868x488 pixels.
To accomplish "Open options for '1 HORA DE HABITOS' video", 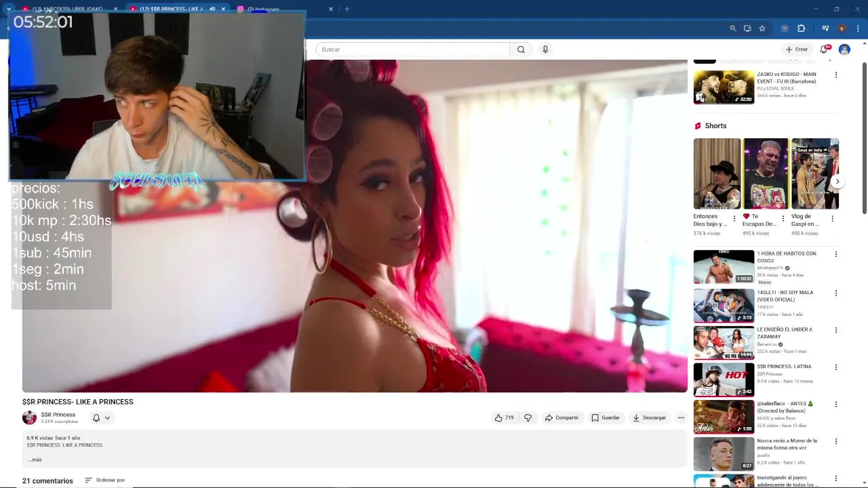I will tap(835, 254).
